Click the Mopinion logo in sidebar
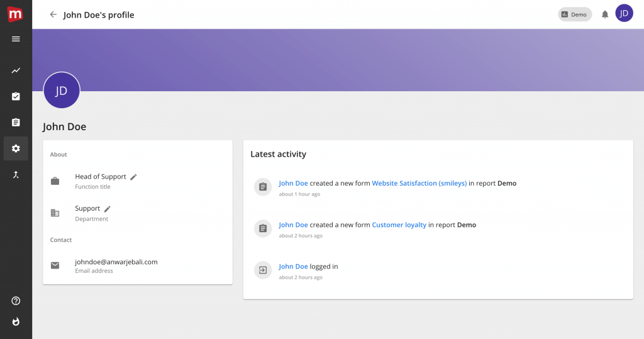 pos(15,14)
